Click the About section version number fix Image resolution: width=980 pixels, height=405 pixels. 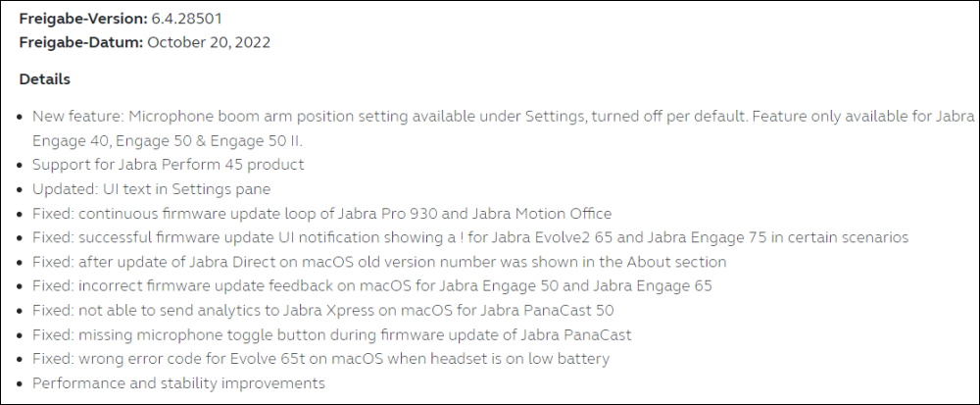(379, 262)
